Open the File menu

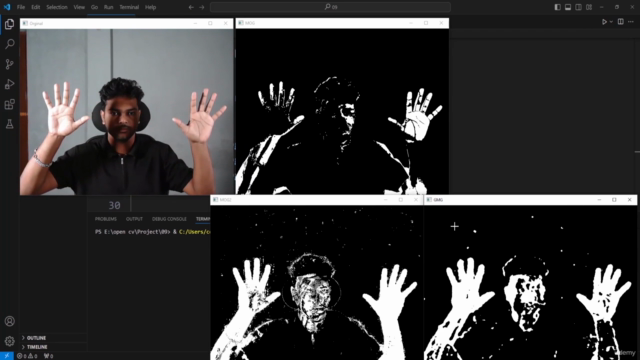(21, 7)
